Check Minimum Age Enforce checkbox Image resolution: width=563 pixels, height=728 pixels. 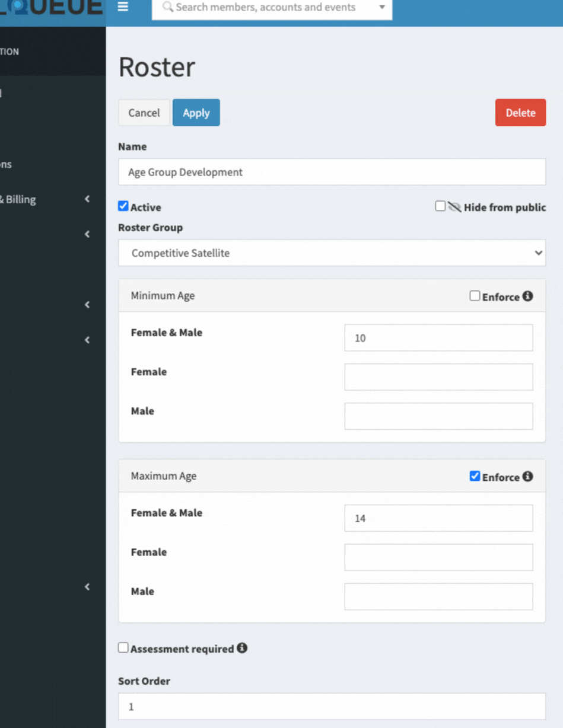coord(475,296)
